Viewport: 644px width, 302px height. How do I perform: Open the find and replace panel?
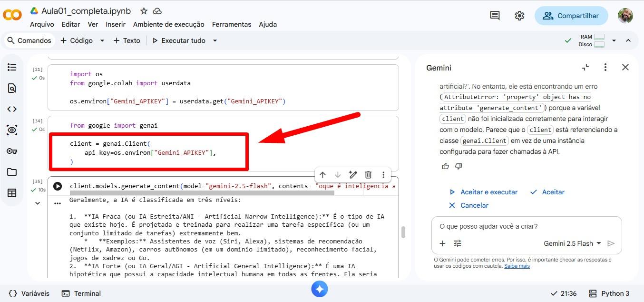point(12,88)
